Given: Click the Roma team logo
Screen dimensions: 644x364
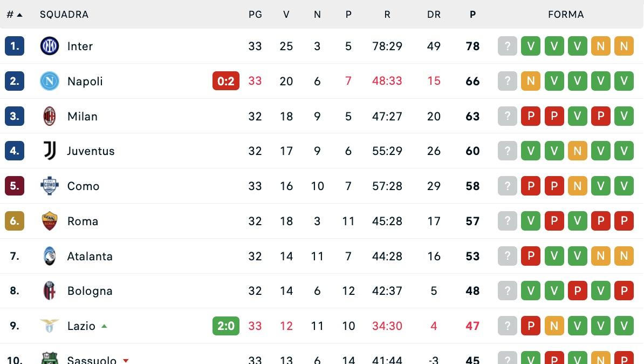Looking at the screenshot, I should [49, 221].
